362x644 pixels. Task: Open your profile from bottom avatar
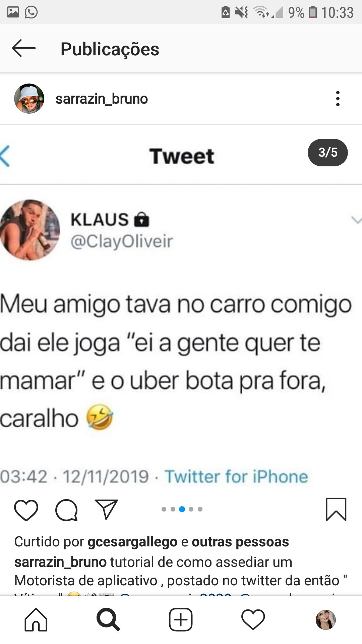click(x=326, y=619)
